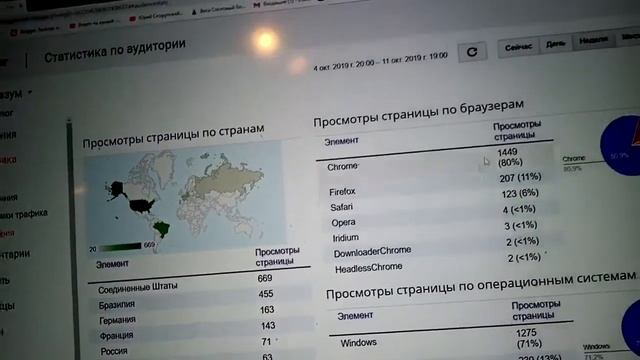Open the sidebar traffic sources link ending "трафика"
This screenshot has height=360, width=640.
pyautogui.click(x=24, y=214)
